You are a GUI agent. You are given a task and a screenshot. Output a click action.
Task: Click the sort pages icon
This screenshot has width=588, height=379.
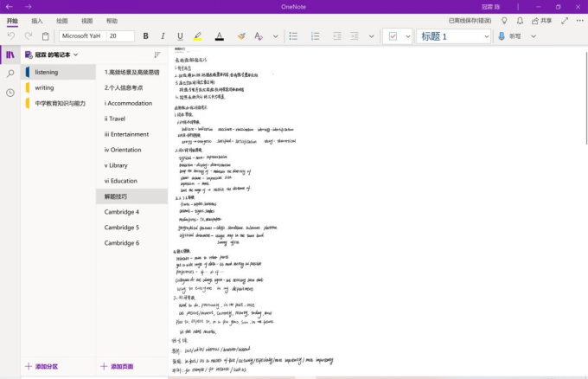click(157, 55)
